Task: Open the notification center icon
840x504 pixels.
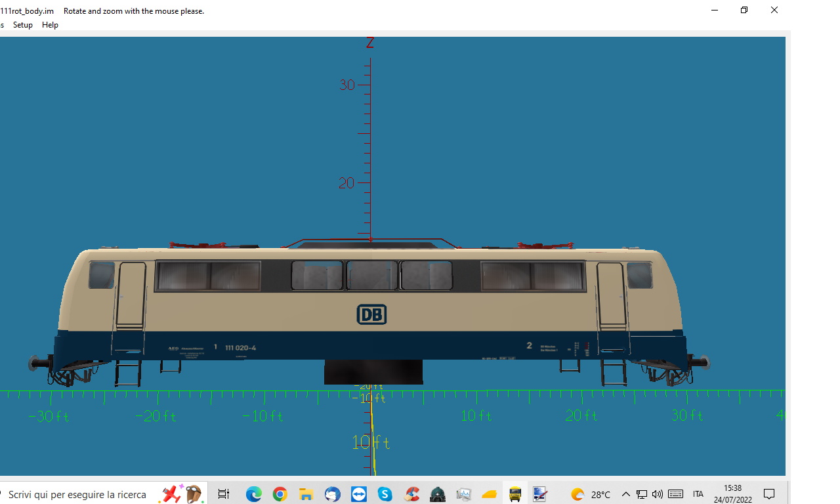Action: pos(769,494)
